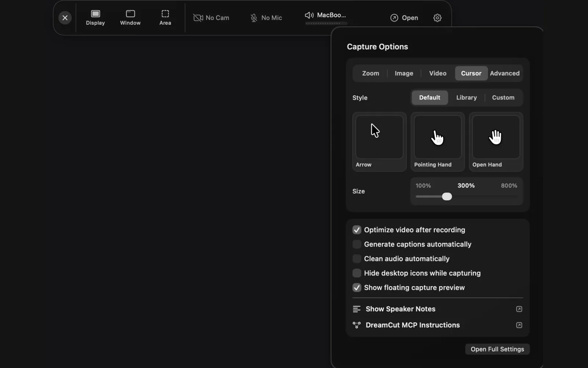Select Area capture mode icon
The image size is (588, 368).
tap(165, 14)
